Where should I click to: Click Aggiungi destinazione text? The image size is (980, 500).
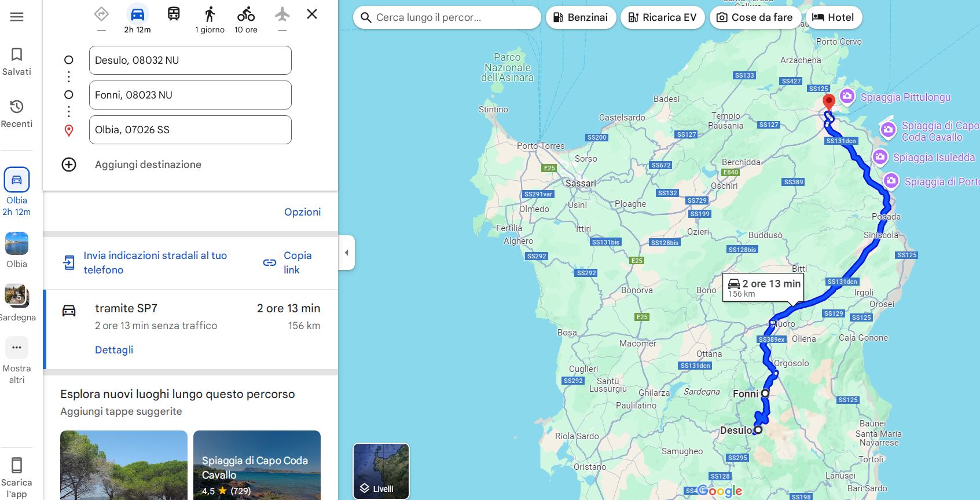click(148, 165)
